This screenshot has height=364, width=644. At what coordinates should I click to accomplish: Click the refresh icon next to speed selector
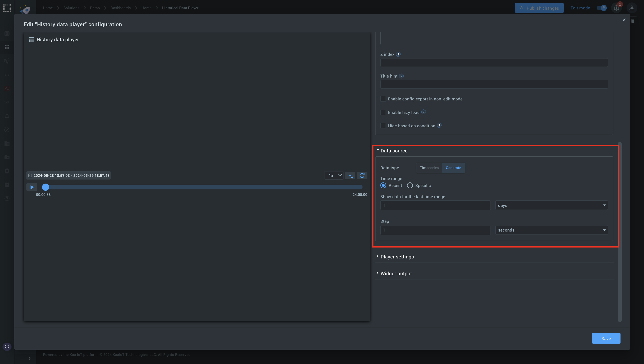362,175
